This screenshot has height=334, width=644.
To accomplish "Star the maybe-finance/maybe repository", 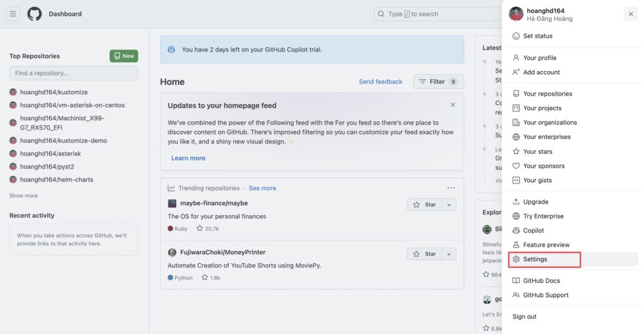I will click(x=425, y=204).
